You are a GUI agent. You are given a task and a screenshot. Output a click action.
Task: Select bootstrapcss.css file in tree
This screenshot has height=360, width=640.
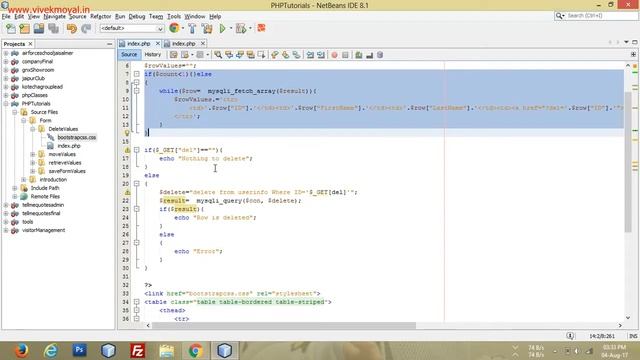[77, 138]
